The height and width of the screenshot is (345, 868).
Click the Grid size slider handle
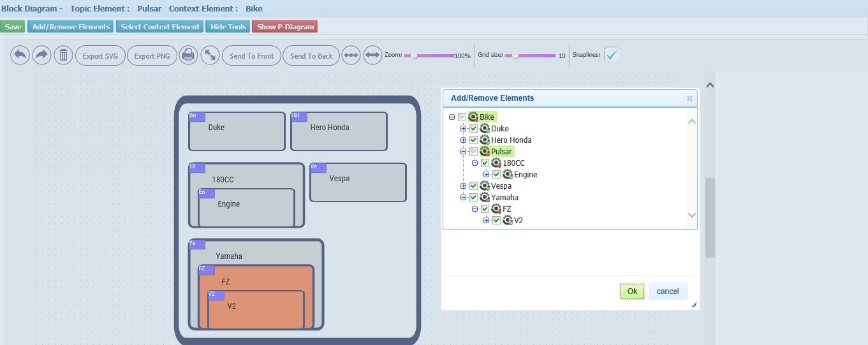(515, 55)
